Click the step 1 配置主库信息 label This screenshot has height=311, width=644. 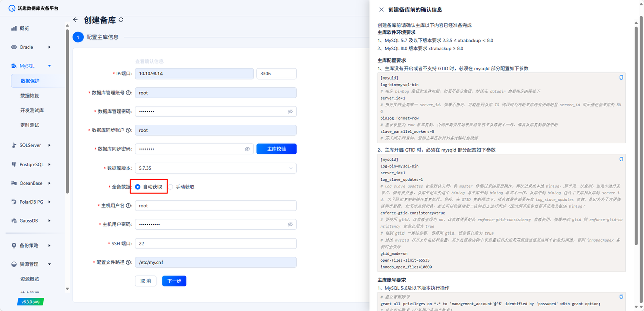click(x=103, y=37)
